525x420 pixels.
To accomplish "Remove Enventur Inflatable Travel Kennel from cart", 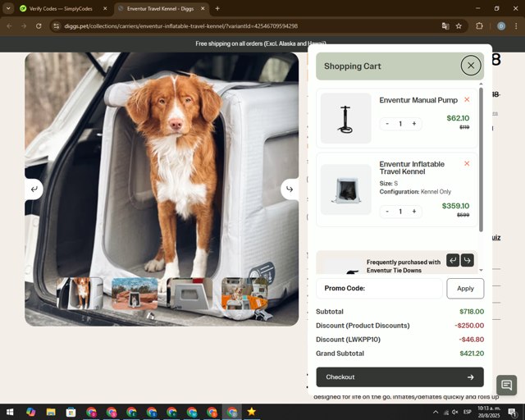I will [467, 163].
